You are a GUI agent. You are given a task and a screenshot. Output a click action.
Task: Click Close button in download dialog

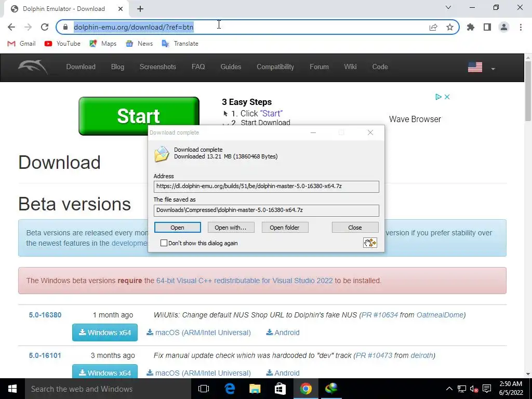[355, 228]
